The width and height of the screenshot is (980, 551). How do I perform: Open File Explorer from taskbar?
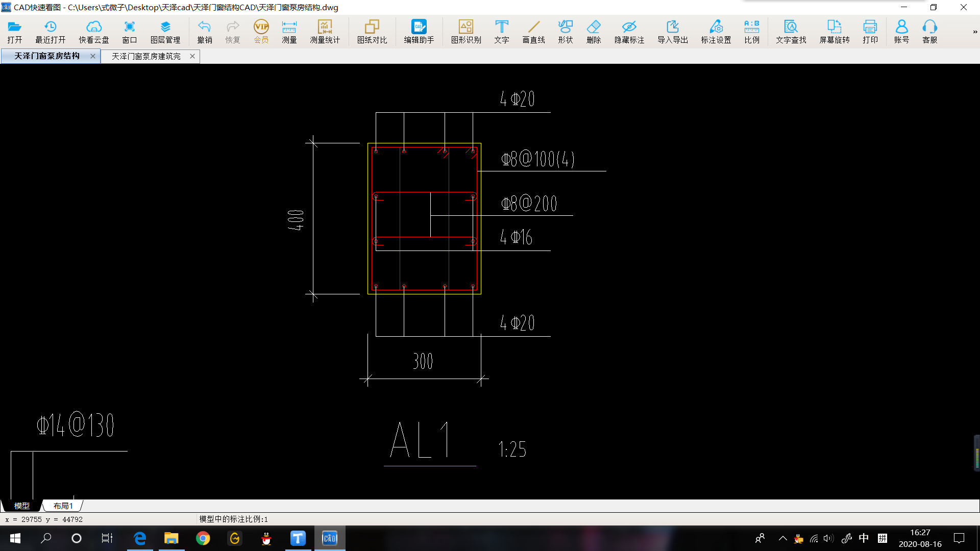[x=171, y=538]
